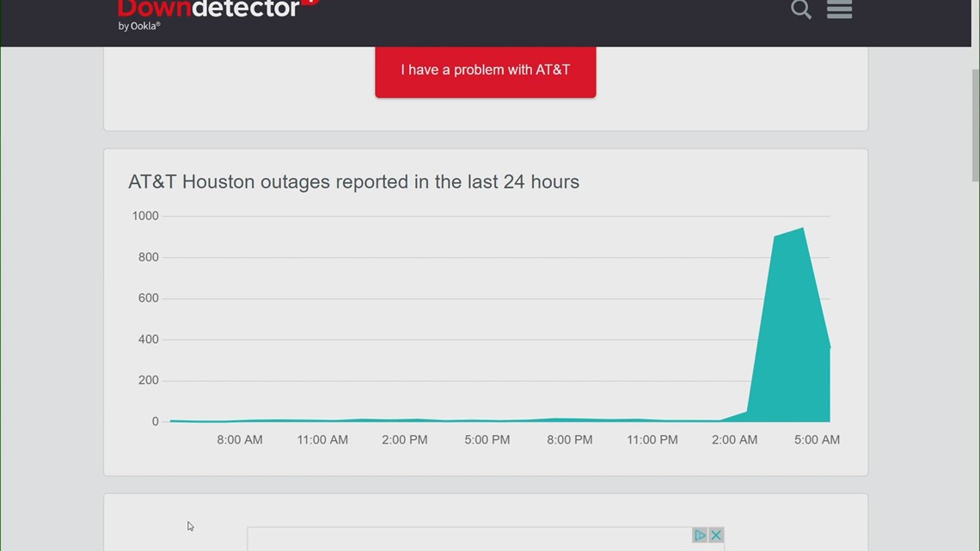Click the 5:00 AM axis label
Viewport: 980px width, 551px height.
coord(817,440)
